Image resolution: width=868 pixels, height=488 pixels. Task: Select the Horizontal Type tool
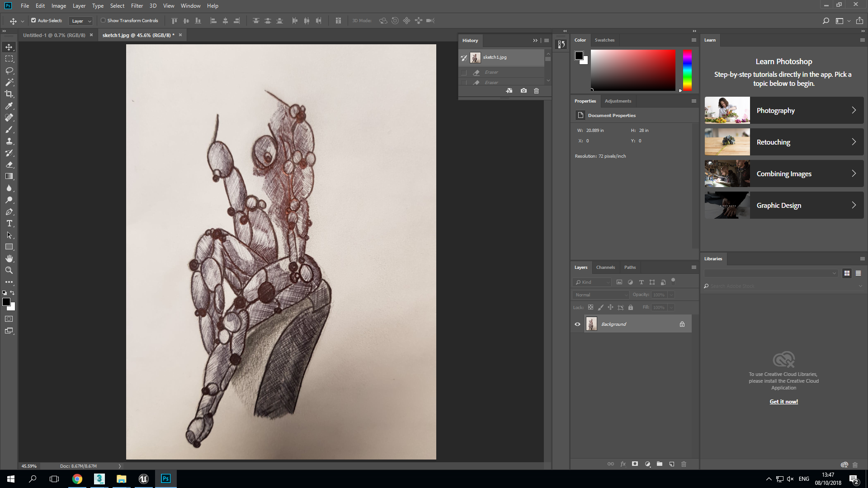tap(9, 224)
